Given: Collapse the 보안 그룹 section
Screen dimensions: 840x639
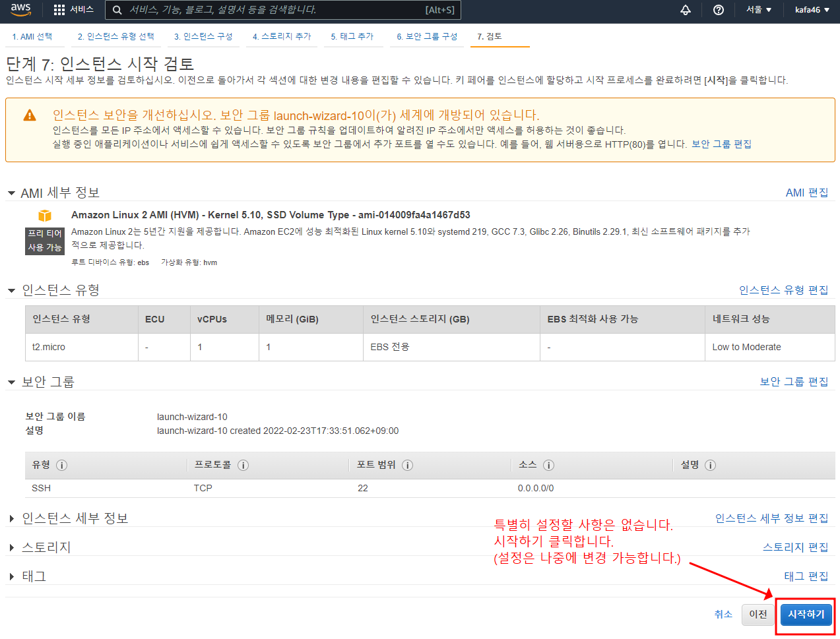Looking at the screenshot, I should [11, 382].
